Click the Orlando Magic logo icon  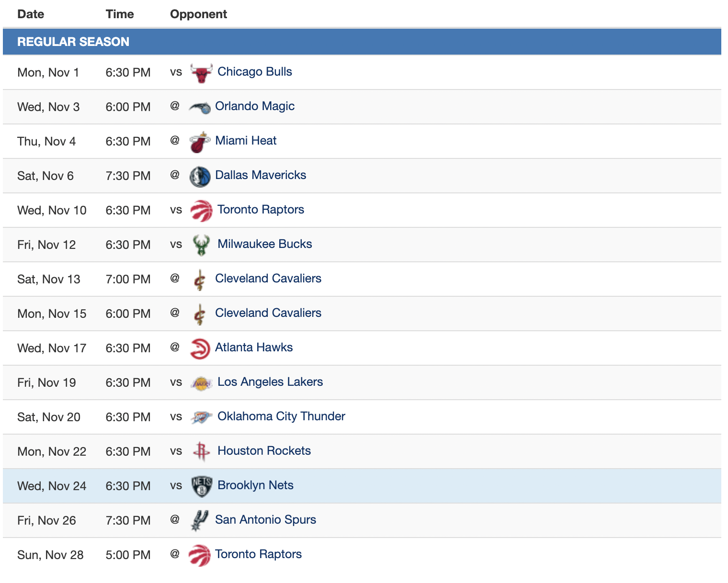[x=200, y=107]
